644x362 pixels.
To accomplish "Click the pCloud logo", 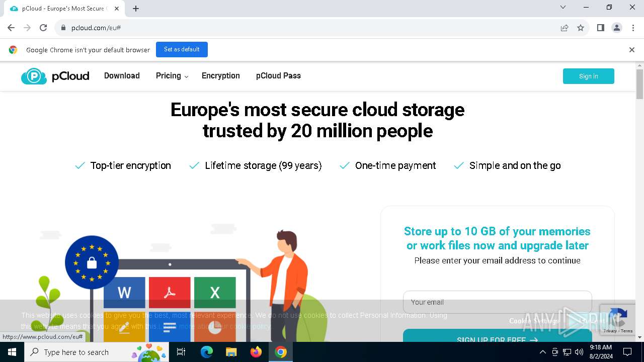I will coord(55,76).
